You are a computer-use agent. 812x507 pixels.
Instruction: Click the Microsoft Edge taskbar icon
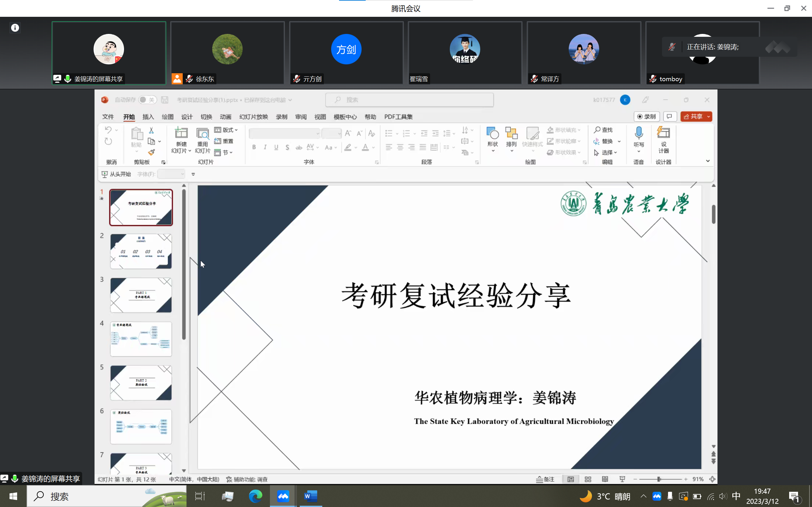[256, 496]
